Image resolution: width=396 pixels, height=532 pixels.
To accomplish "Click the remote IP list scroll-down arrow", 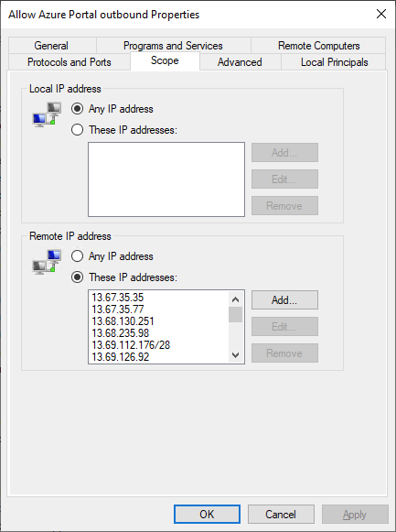I will point(235,355).
